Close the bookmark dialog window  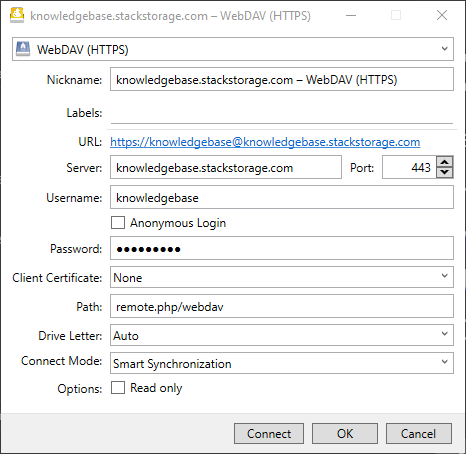pyautogui.click(x=442, y=15)
